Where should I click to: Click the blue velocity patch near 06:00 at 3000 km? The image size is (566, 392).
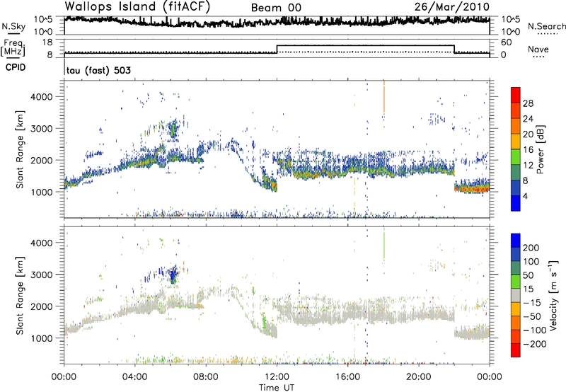(x=173, y=275)
